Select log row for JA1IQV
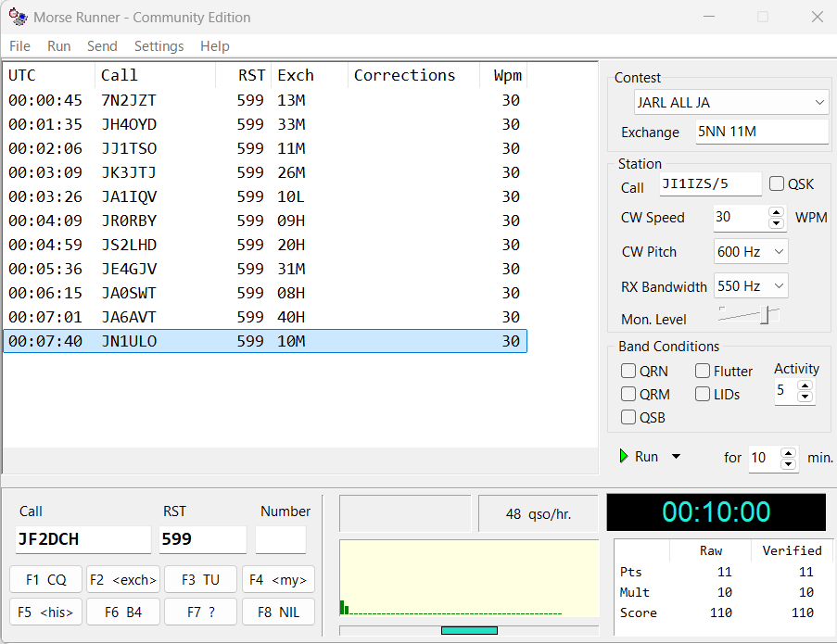Image resolution: width=837 pixels, height=644 pixels. click(x=265, y=196)
